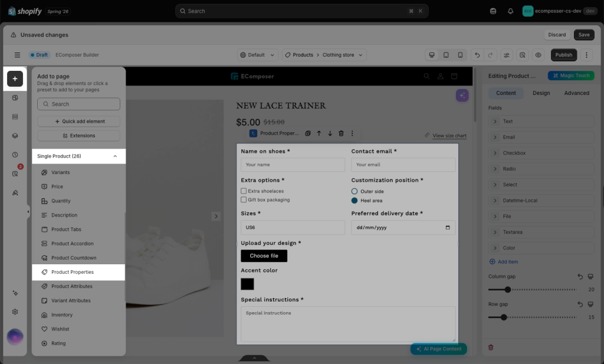
Task: Open the hamburger menu beside Draft
Action: click(17, 55)
